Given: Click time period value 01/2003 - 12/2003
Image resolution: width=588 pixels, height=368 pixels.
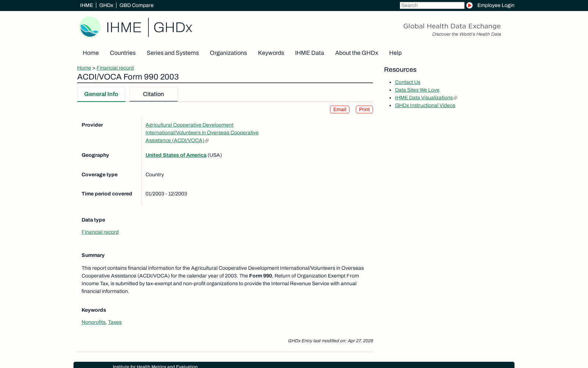Looking at the screenshot, I should pos(166,194).
